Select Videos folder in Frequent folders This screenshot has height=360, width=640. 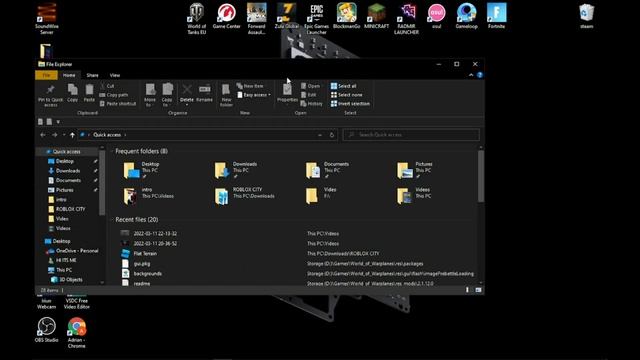415,196
